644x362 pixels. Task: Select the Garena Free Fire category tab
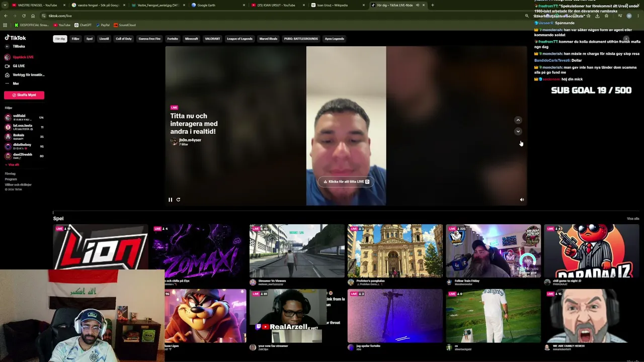pyautogui.click(x=149, y=39)
